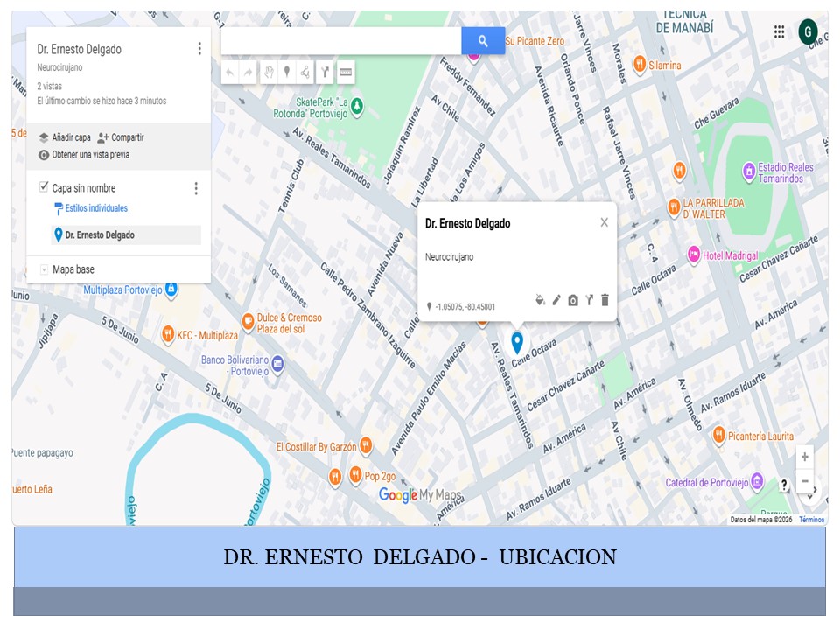Click the Silamina restaurant marker
This screenshot has width=840, height=630.
tap(639, 64)
